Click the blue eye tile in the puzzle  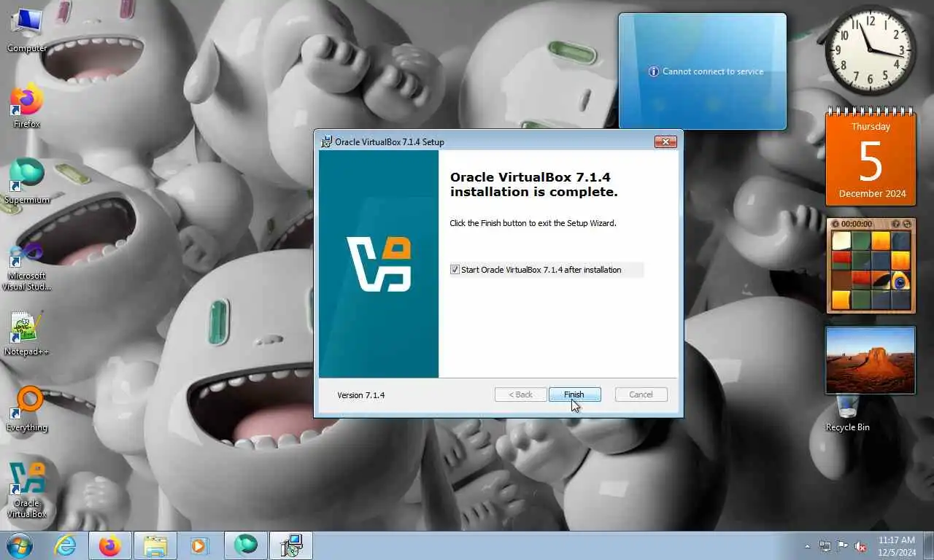900,281
